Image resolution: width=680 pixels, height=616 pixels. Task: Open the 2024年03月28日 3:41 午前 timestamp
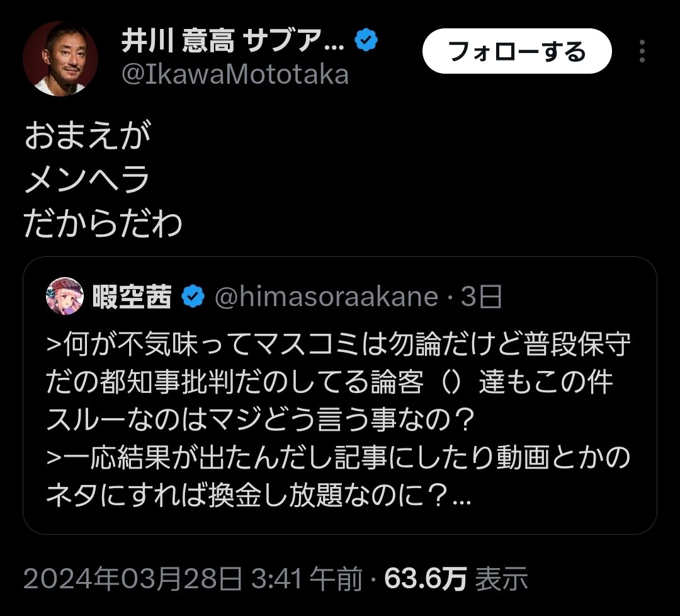point(193,579)
